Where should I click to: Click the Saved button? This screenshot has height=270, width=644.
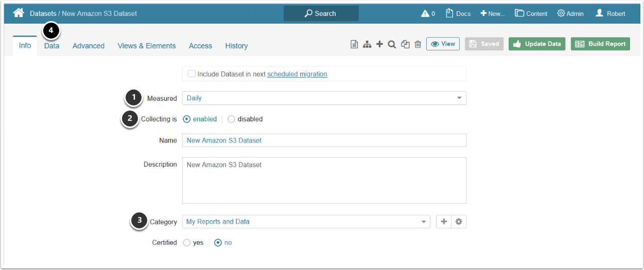click(x=484, y=44)
